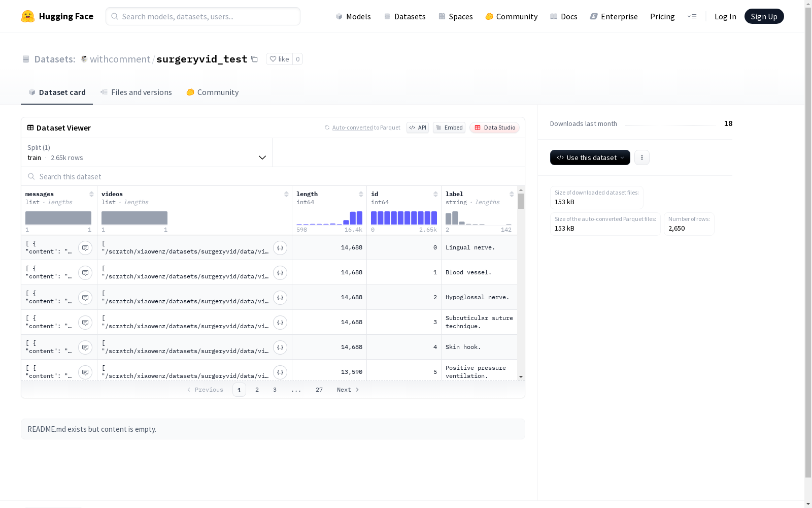Screen dimensions: 812x508
Task: Click the Embed button
Action: point(449,128)
